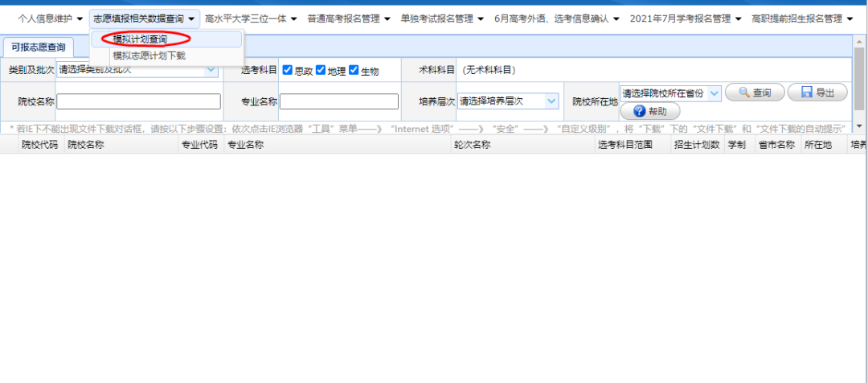This screenshot has width=868, height=383.
Task: Open the 个人信息维护 menu
Action: [x=51, y=19]
